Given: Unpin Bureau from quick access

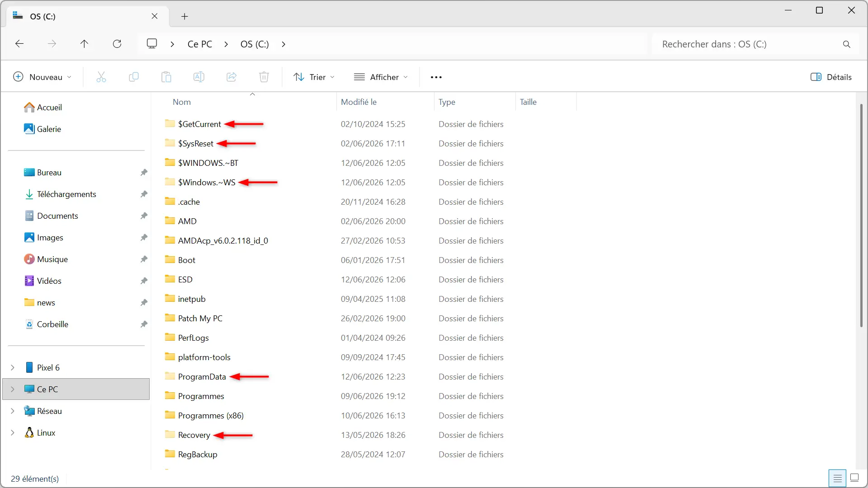Looking at the screenshot, I should click(x=144, y=172).
